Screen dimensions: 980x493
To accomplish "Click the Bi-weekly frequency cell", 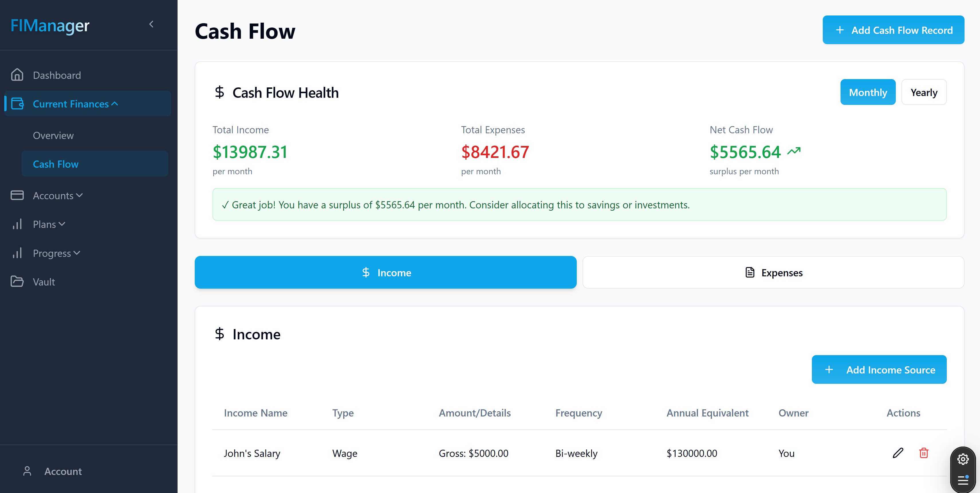I will click(576, 453).
